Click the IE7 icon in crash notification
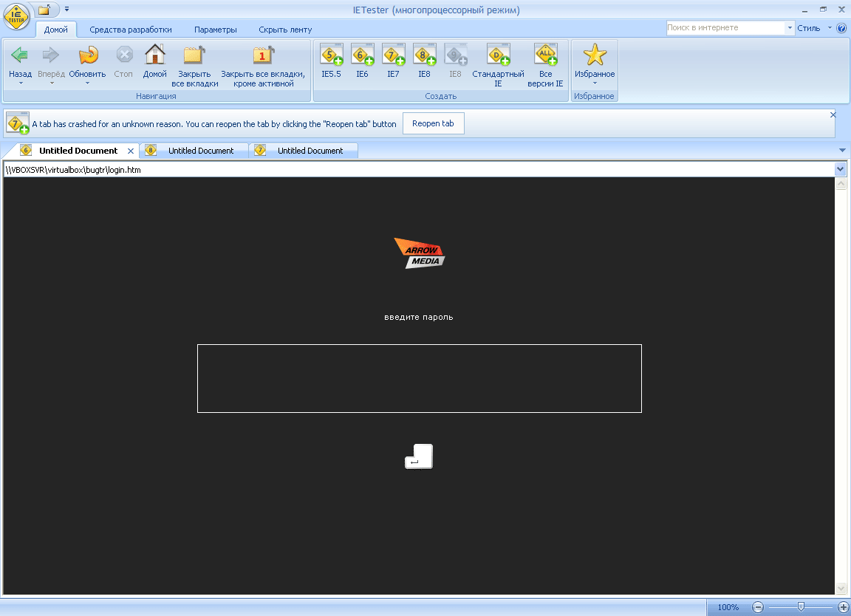The image size is (851, 616). tap(18, 123)
